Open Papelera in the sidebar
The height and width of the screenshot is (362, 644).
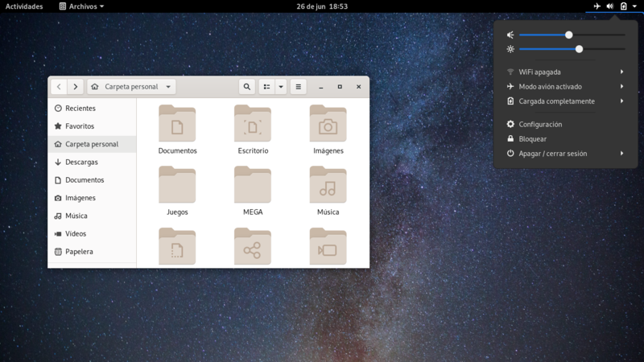click(92, 252)
